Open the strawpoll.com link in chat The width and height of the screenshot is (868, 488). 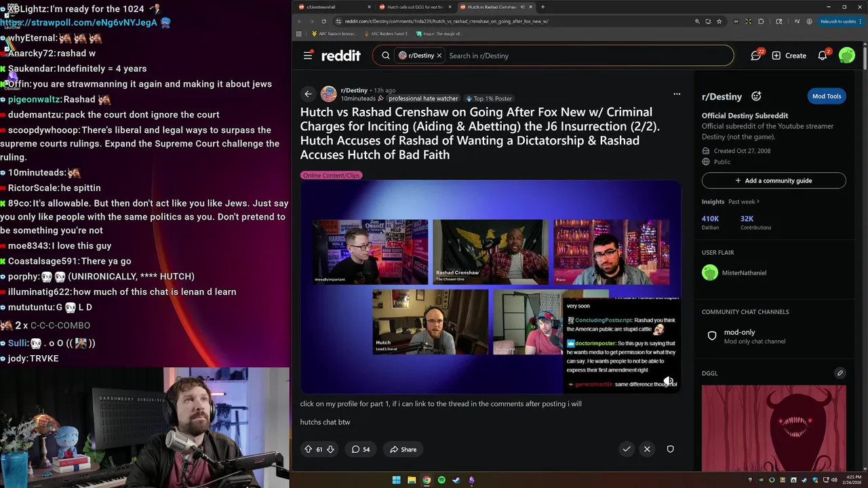click(79, 23)
